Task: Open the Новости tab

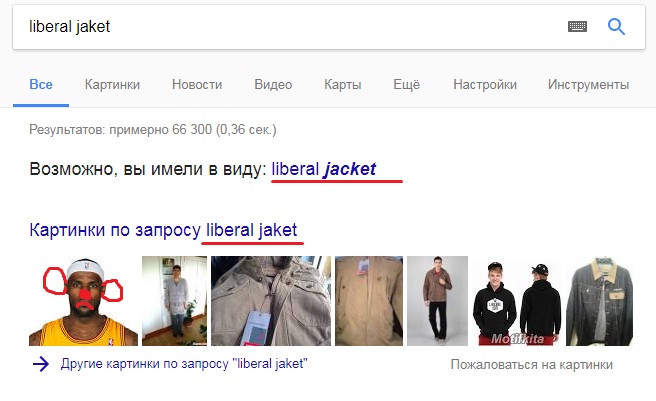Action: (197, 85)
